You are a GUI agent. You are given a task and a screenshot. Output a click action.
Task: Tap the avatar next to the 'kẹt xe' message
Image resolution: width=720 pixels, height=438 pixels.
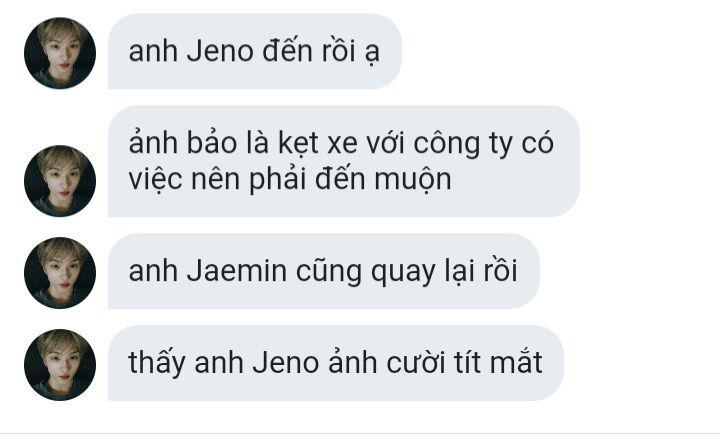[x=60, y=181]
